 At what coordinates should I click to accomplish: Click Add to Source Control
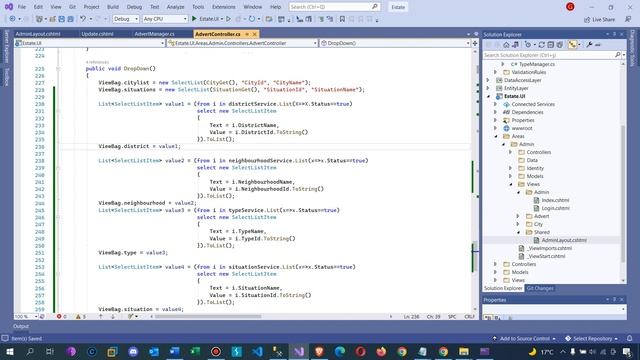coord(524,338)
